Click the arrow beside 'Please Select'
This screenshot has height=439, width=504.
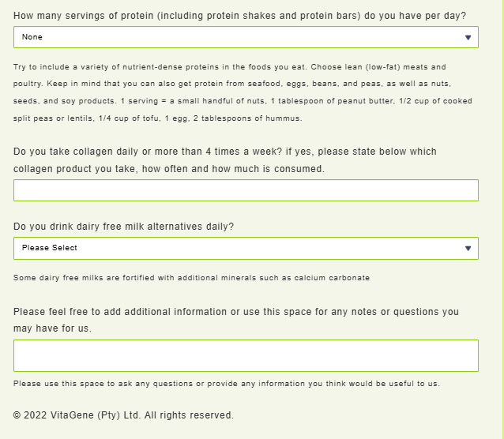click(x=468, y=248)
